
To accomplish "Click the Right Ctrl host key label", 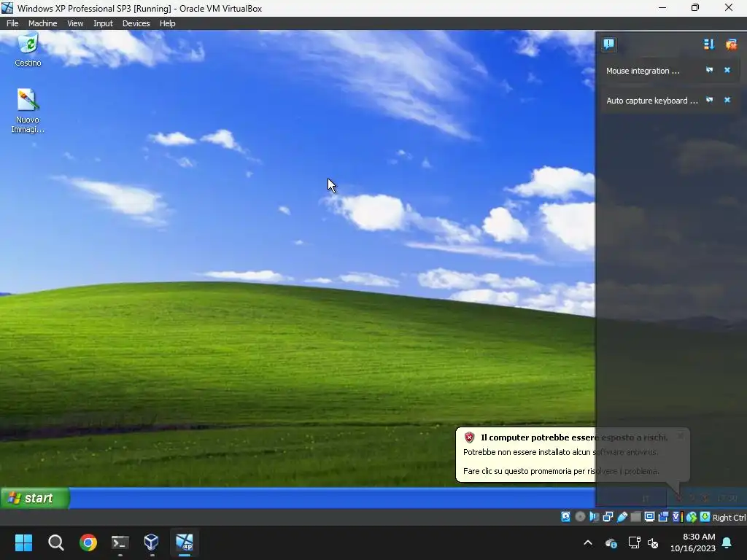I will click(729, 518).
